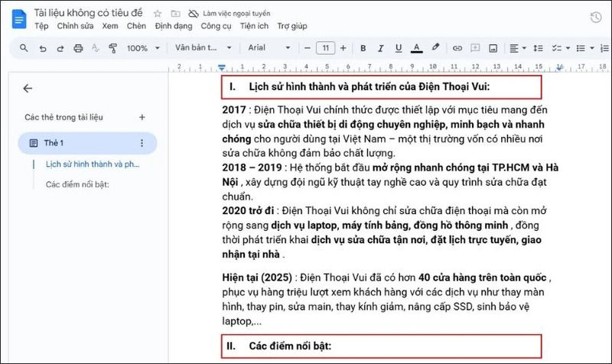This screenshot has width=612, height=364.
Task: Toggle bold formatting
Action: tap(363, 48)
